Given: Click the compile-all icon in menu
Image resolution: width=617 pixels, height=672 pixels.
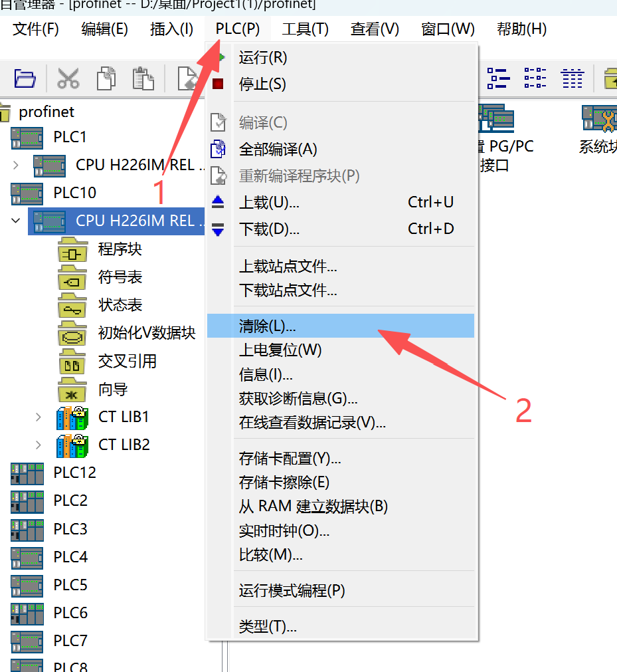Looking at the screenshot, I should pos(218,149).
